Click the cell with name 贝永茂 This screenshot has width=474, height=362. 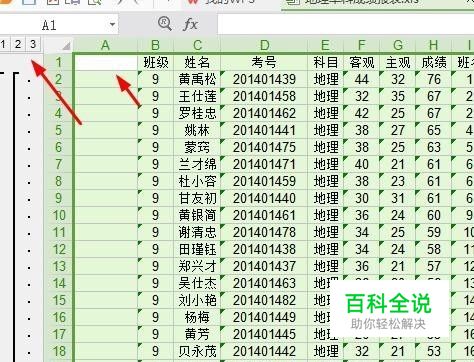197,351
